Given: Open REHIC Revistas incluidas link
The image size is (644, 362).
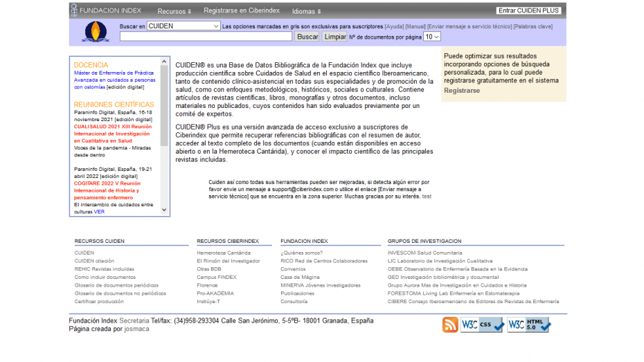Looking at the screenshot, I should (105, 269).
